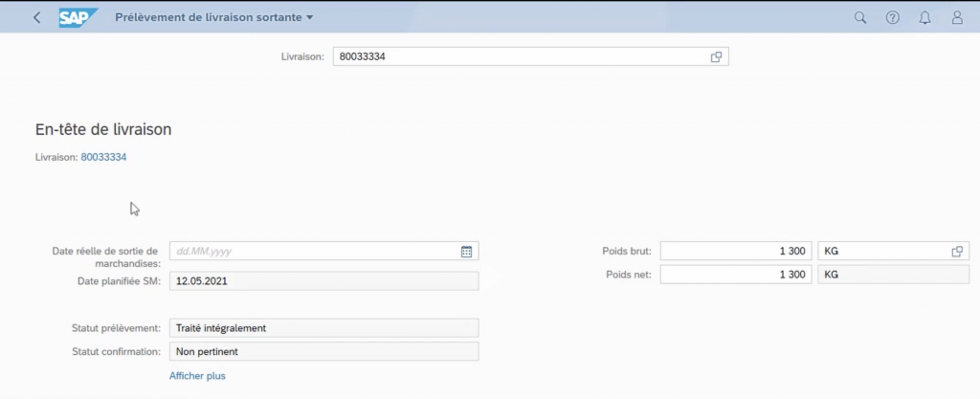Click the Date planifiée SM field
Image resolution: width=980 pixels, height=399 pixels.
[x=323, y=281]
